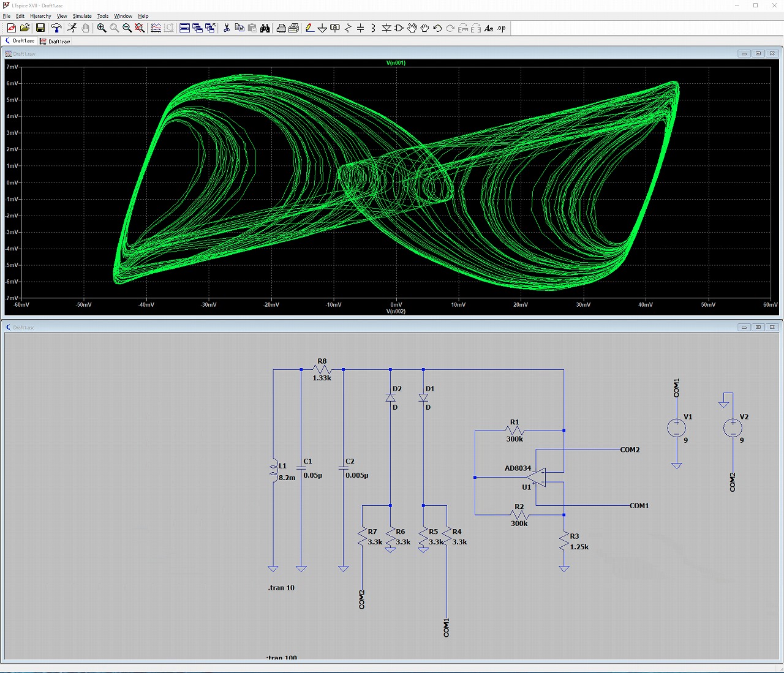Image resolution: width=784 pixels, height=673 pixels.
Task: Switch to Draft1.raw tab
Action: tap(55, 41)
